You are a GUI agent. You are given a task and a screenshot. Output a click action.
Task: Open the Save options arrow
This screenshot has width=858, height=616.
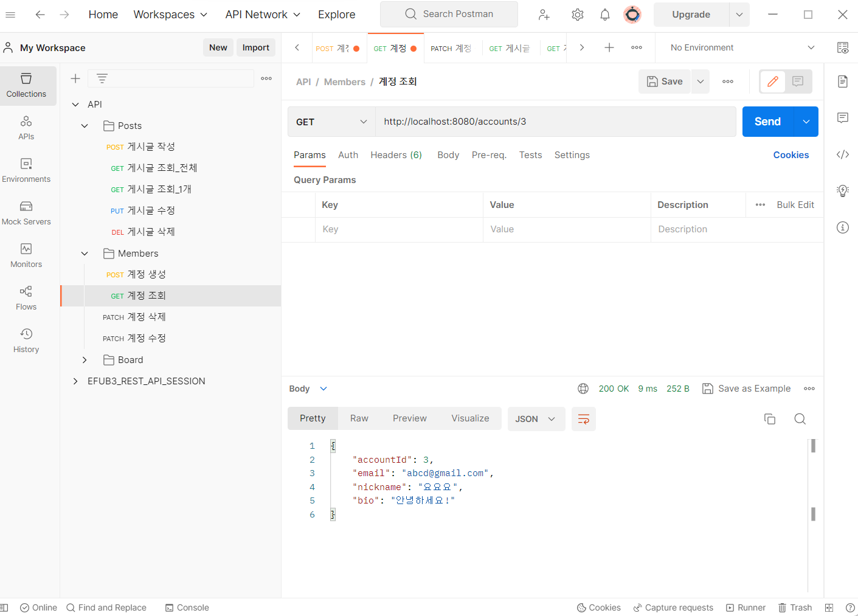click(701, 81)
